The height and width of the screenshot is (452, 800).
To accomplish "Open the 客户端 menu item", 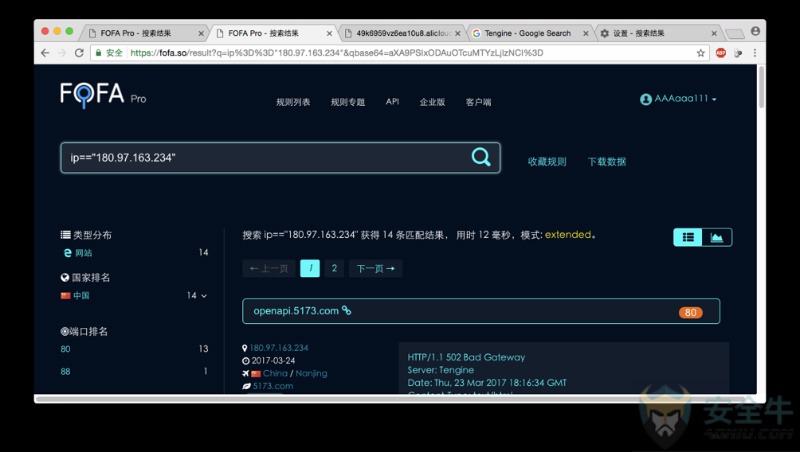I will point(478,102).
